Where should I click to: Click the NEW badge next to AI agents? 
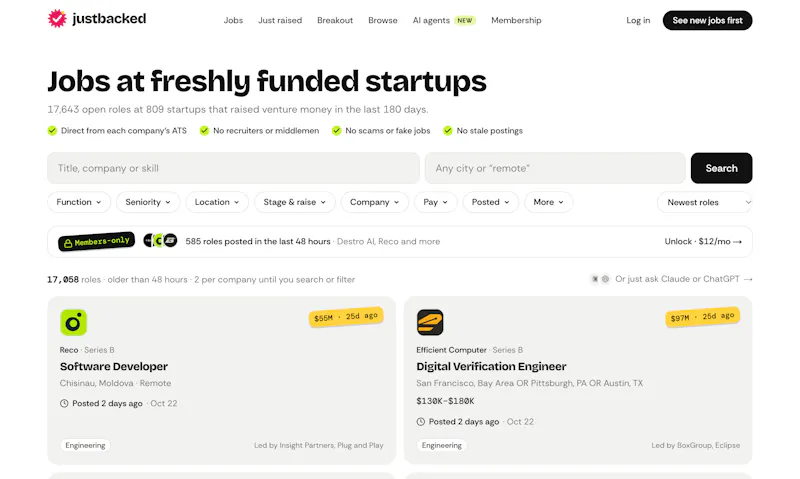pos(465,20)
